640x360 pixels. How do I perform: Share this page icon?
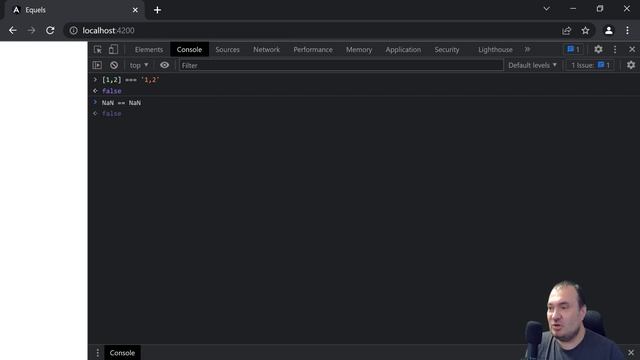[567, 31]
